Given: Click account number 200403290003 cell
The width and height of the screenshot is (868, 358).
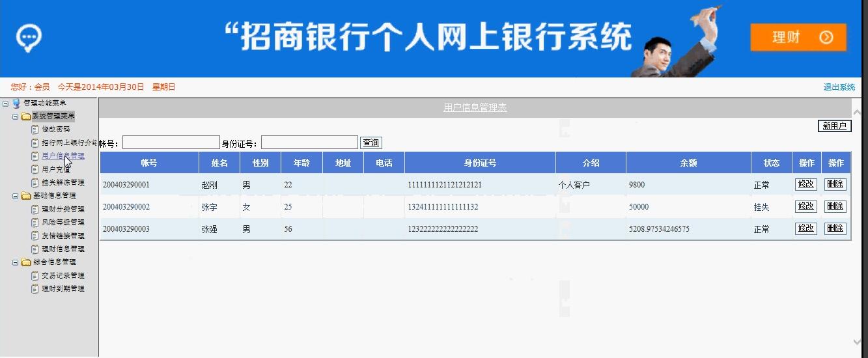Looking at the screenshot, I should [149, 229].
